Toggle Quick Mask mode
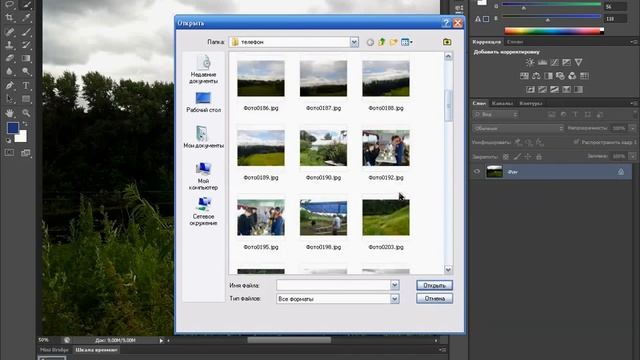 tap(9, 153)
